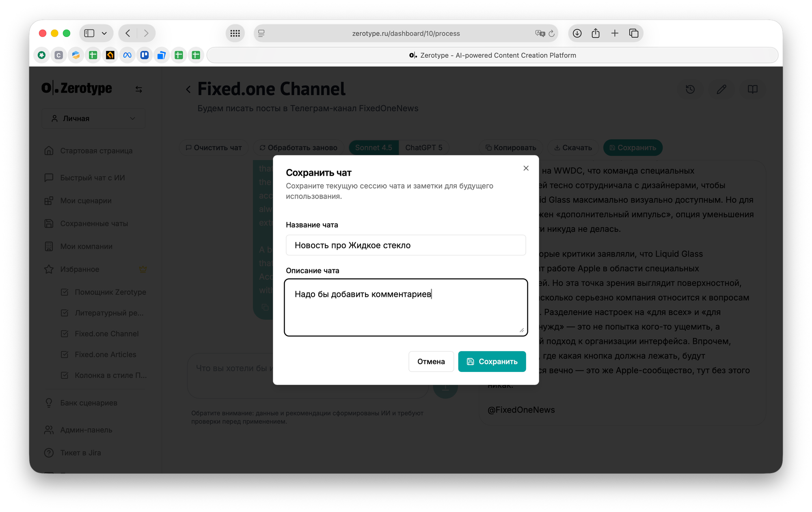Click the teal Сохранить button in dialog
This screenshot has width=812, height=512.
coord(492,361)
